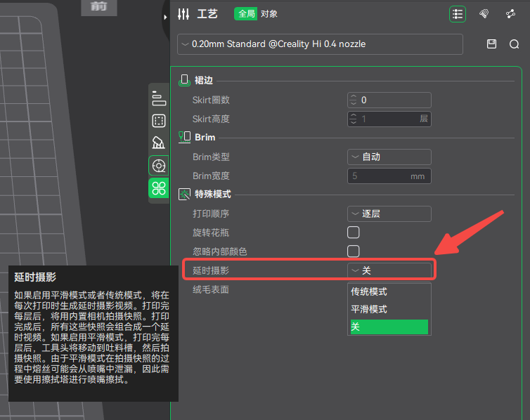Open the green others-category sidebar icon
530x420 pixels.
(159, 188)
